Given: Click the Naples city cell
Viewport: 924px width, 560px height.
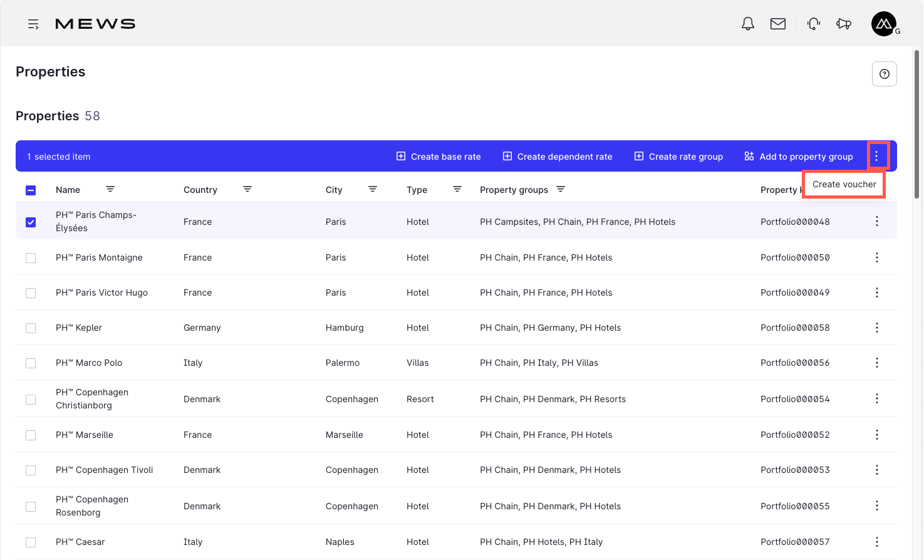Looking at the screenshot, I should point(340,542).
